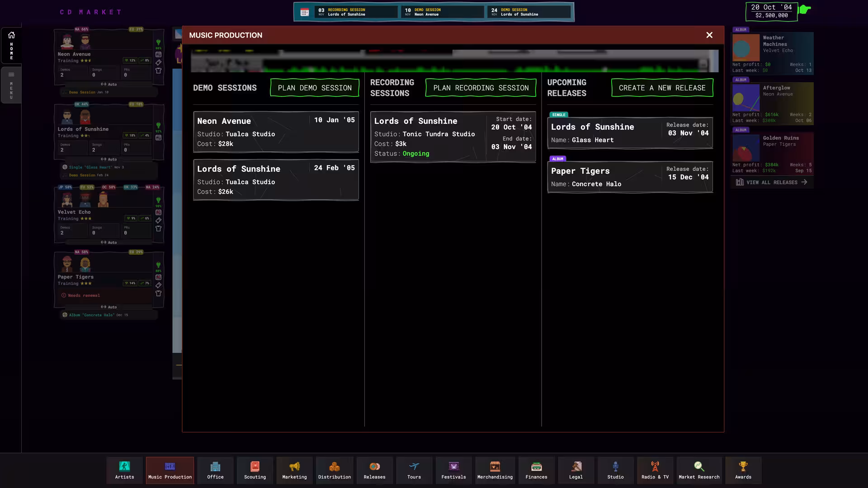Open the Artists section in bottom bar
This screenshot has height=488, width=868.
(x=124, y=470)
